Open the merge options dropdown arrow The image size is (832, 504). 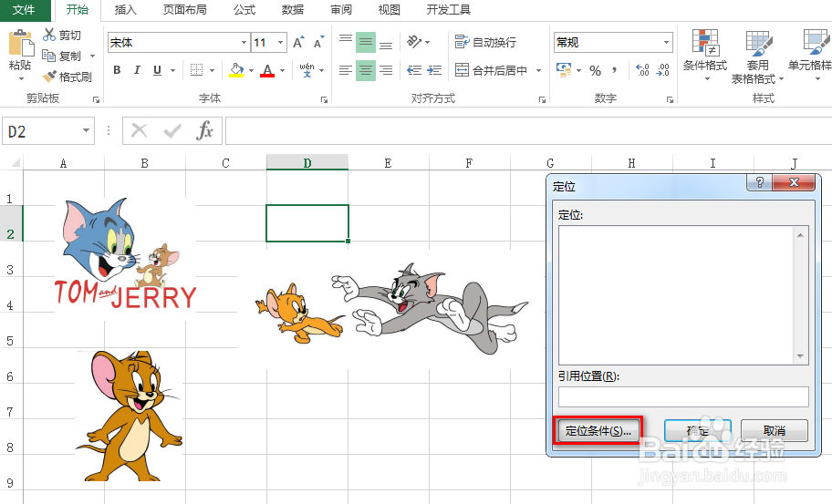(538, 70)
